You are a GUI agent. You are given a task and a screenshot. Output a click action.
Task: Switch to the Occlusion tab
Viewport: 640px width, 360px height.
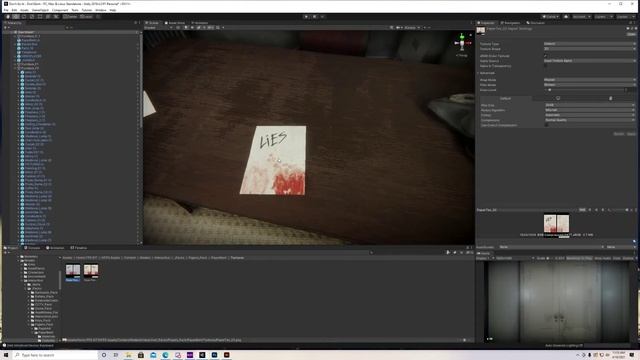coord(536,23)
